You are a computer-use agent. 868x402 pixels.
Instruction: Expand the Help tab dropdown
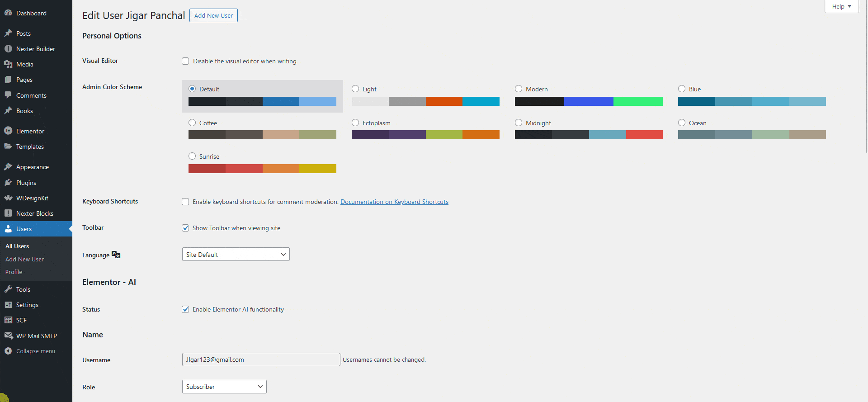(x=841, y=6)
